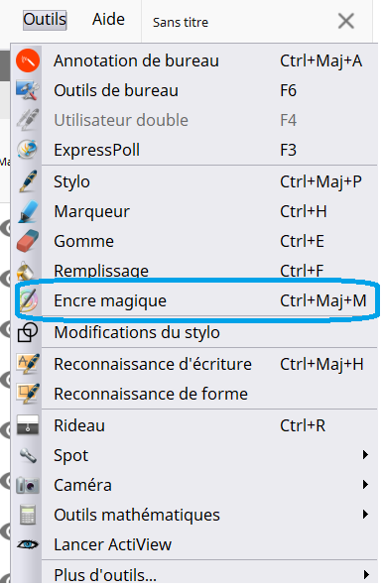This screenshot has height=588, width=384.
Task: Click the Annotation de bureau orange icon
Action: [28, 60]
